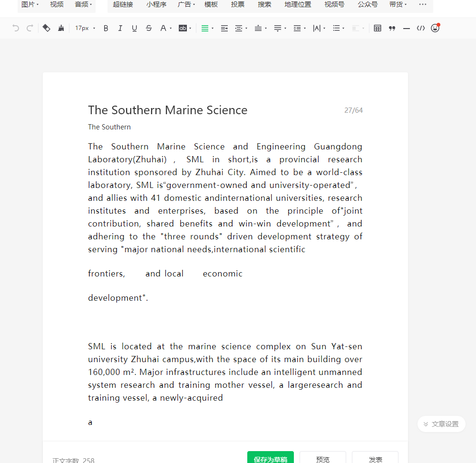
Task: Open the emoji picker
Action: (435, 28)
